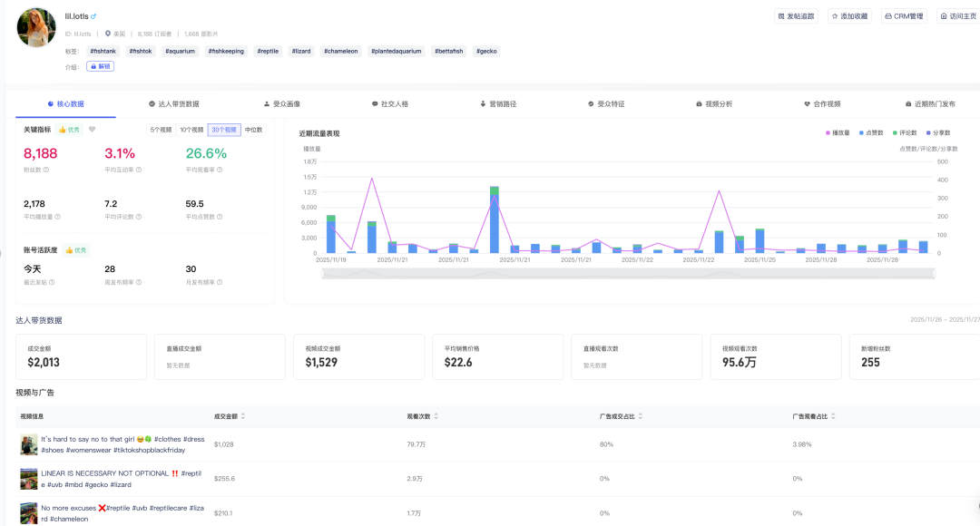The height and width of the screenshot is (526, 980).
Task: Sort table by 成交金额 column
Action: (x=242, y=416)
